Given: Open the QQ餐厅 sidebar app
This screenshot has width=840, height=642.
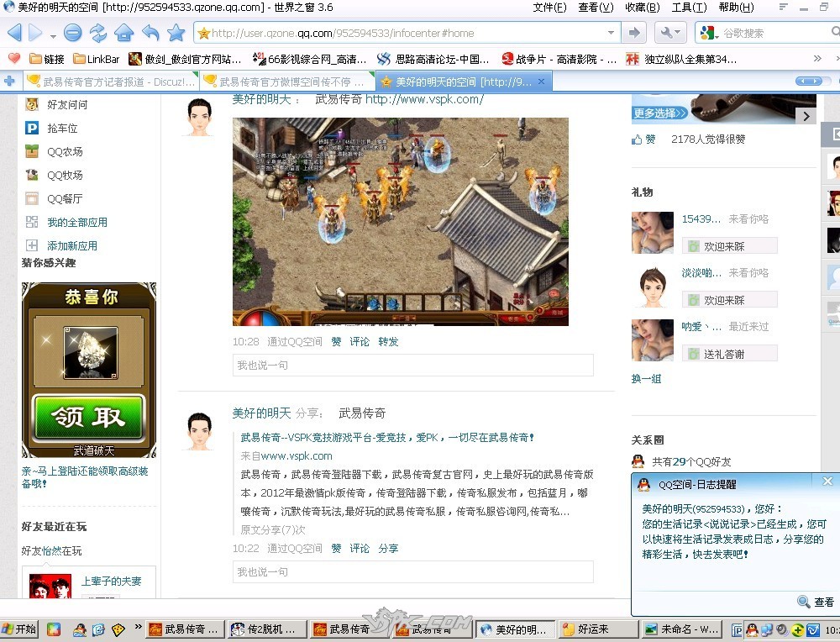Looking at the screenshot, I should (54, 198).
